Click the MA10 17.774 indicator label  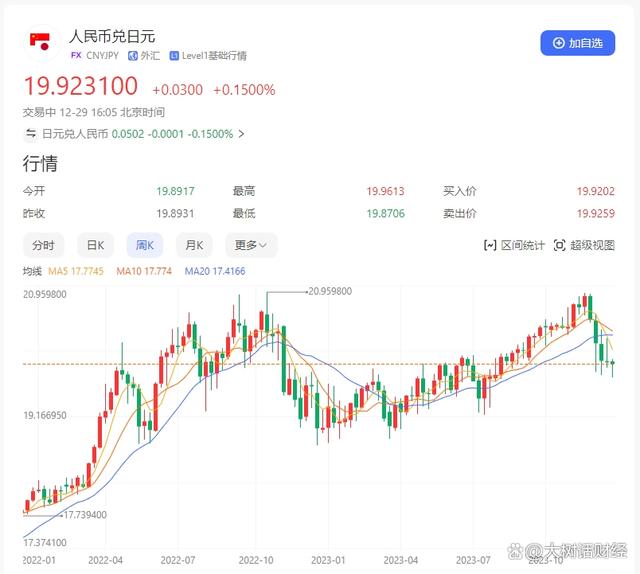(x=144, y=271)
